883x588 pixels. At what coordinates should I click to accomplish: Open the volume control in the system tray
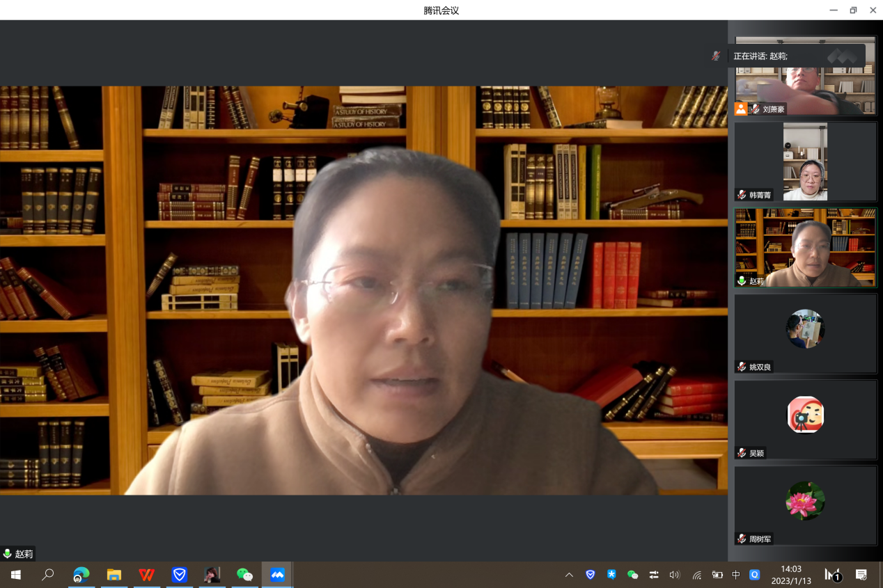pyautogui.click(x=674, y=575)
